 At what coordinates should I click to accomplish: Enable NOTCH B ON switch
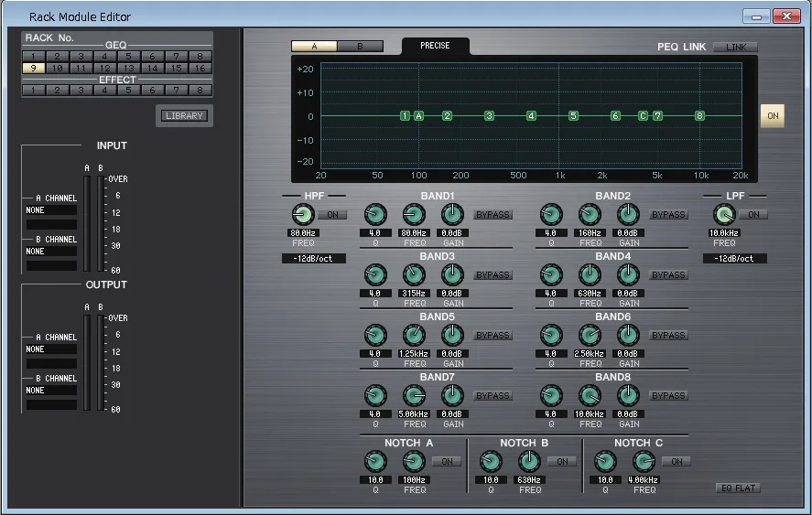coord(562,461)
